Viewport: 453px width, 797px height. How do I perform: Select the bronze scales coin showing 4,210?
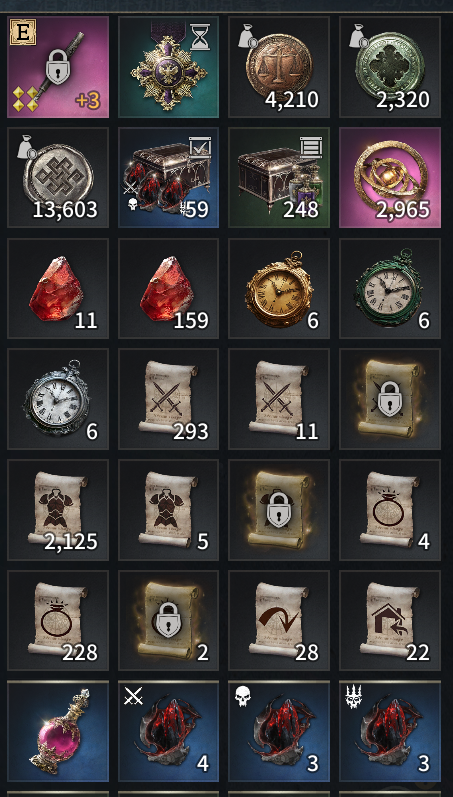point(279,67)
